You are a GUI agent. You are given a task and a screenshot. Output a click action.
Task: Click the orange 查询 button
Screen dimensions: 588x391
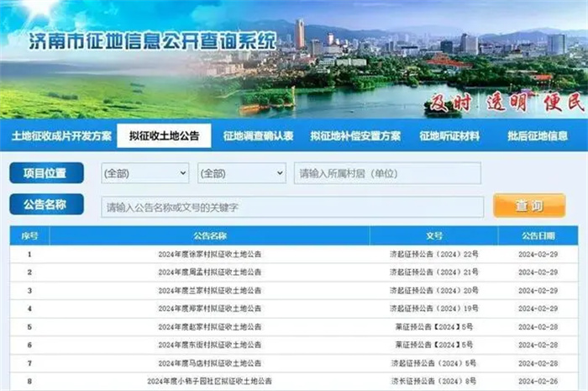pyautogui.click(x=529, y=206)
